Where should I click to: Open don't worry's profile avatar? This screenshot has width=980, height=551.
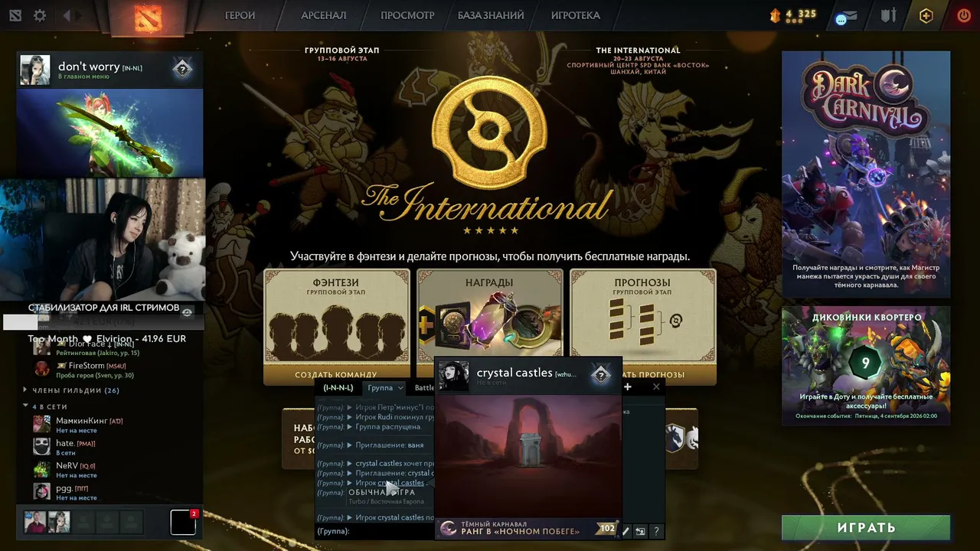[x=35, y=70]
